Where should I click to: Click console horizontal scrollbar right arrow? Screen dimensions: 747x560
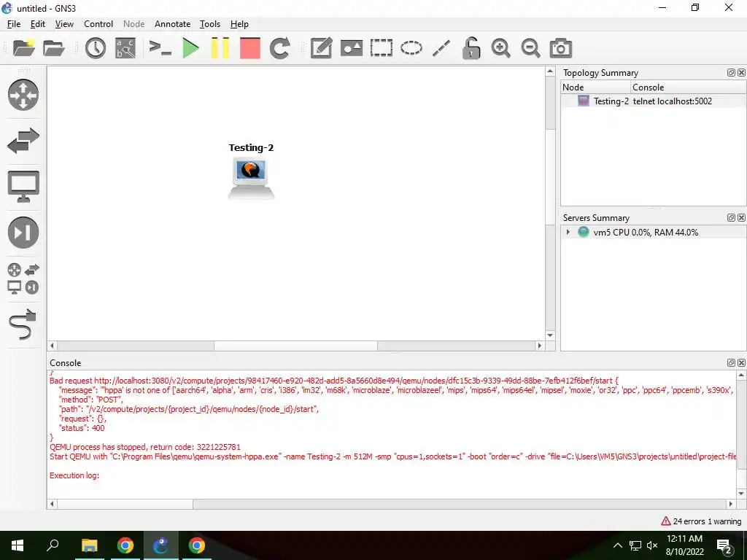[x=731, y=504]
